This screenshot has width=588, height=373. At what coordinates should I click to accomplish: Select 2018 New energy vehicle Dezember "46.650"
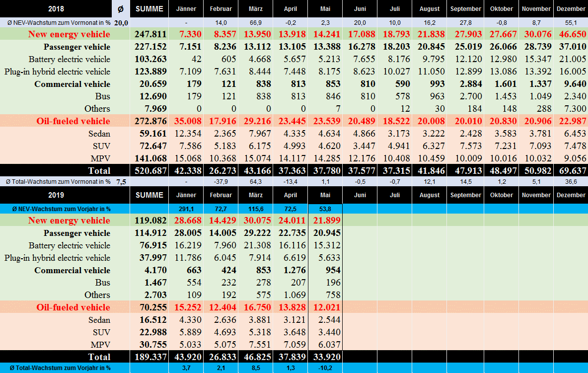pyautogui.click(x=572, y=34)
